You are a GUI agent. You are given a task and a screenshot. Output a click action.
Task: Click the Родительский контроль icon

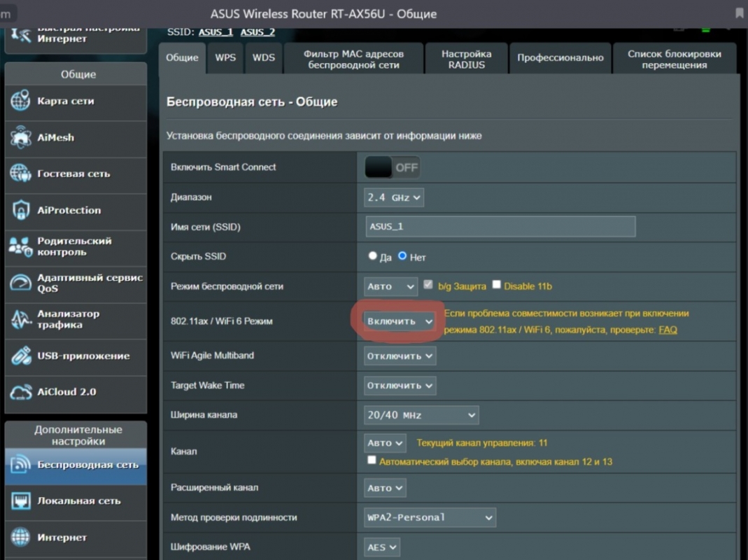pos(20,246)
